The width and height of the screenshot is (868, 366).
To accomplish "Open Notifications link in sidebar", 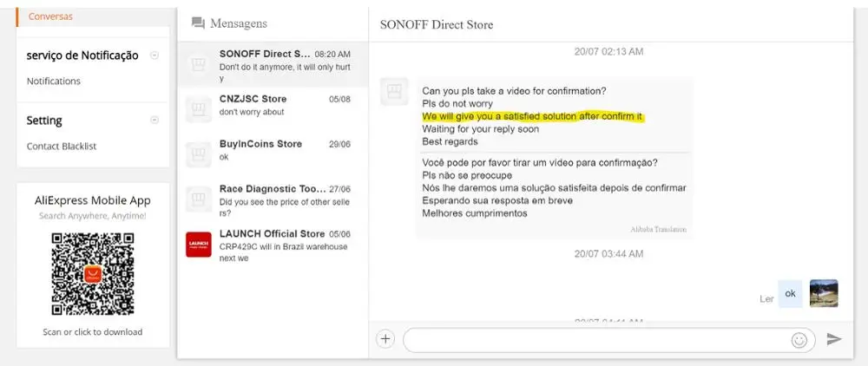I will tap(54, 81).
